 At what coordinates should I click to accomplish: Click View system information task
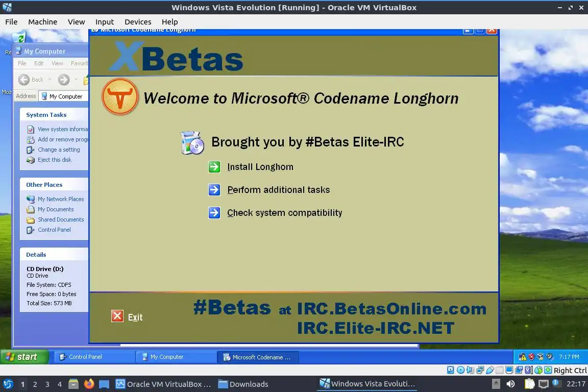coord(57,129)
